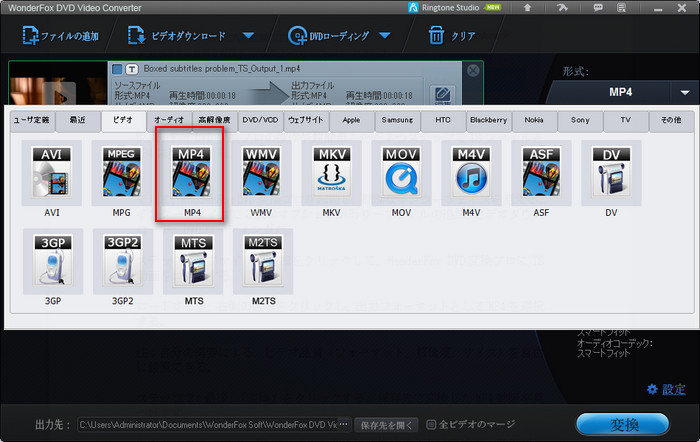Screen dimensions: 700x442
Task: Pick the ASF format icon
Action: tap(542, 173)
